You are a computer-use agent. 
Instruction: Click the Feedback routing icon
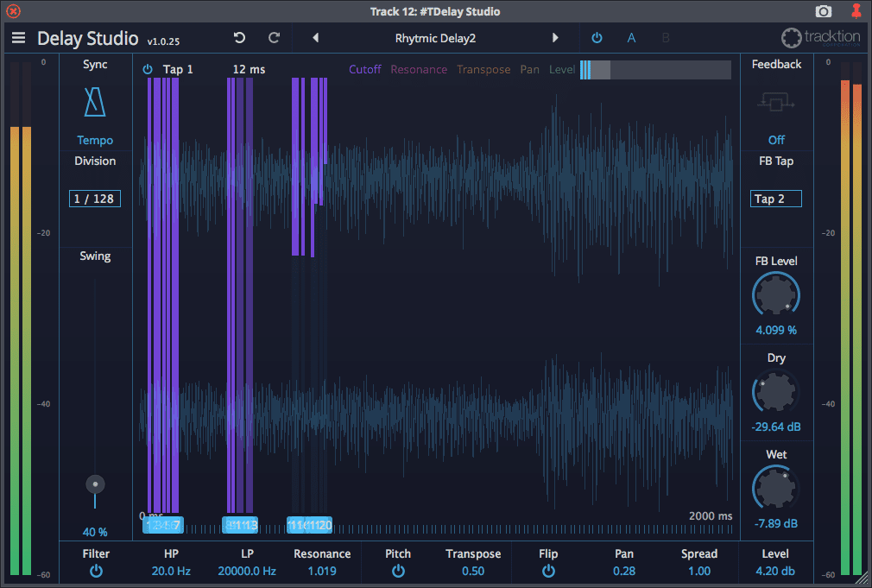776,103
